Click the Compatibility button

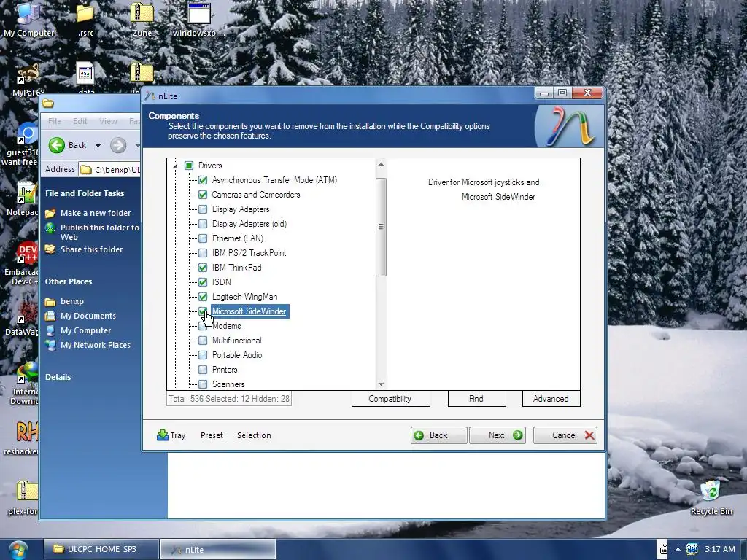(390, 399)
